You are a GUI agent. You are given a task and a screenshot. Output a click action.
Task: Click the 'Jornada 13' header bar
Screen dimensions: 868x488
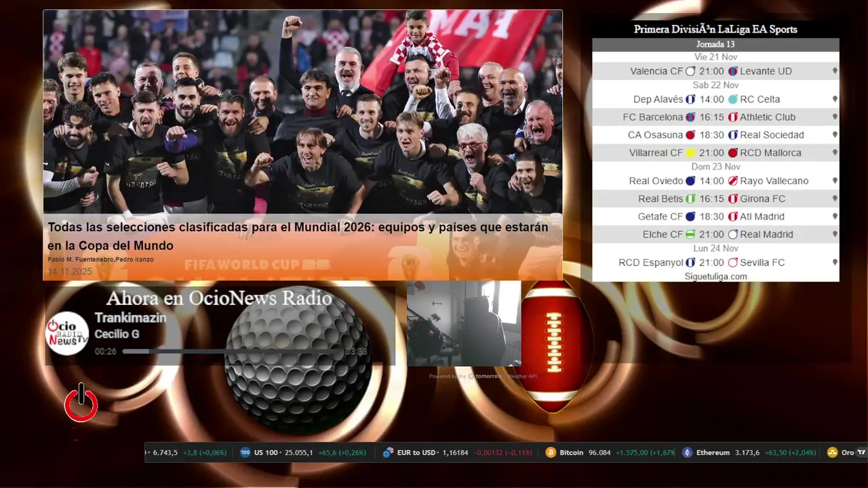(715, 45)
